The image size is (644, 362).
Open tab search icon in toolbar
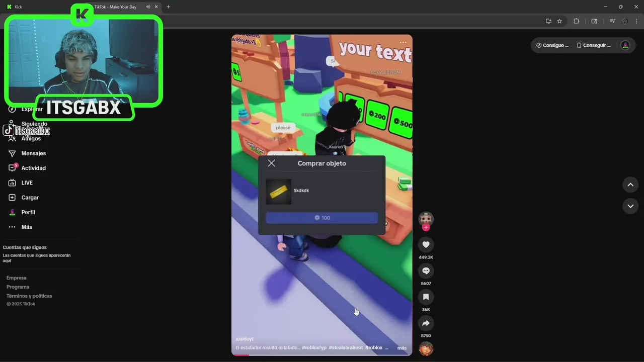[594, 21]
